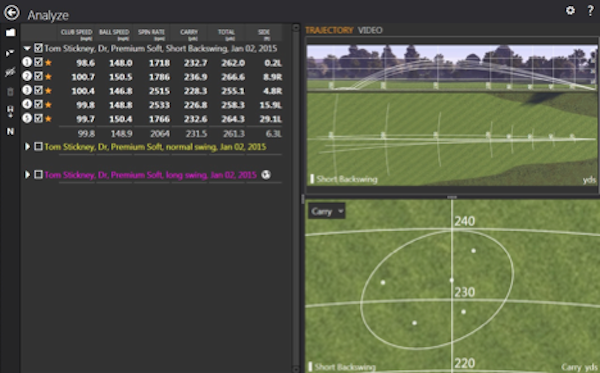This screenshot has width=600, height=373.
Task: Switch to the VIDEO tab
Action: tap(370, 30)
